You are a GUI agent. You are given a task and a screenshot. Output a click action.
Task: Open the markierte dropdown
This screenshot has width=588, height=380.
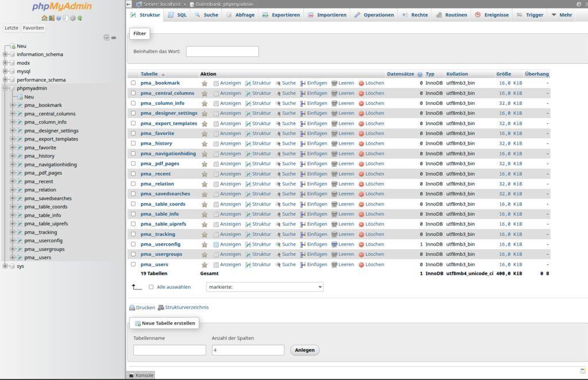[264, 287]
